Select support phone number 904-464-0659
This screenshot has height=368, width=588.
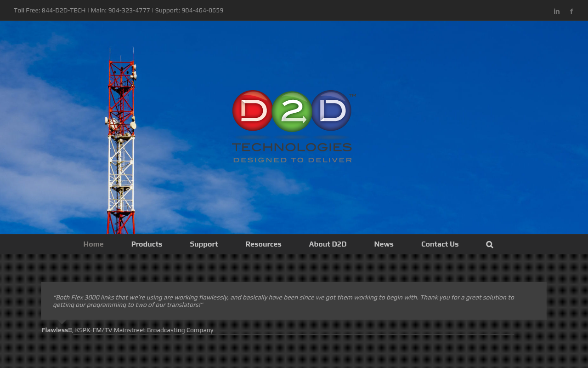pos(203,10)
